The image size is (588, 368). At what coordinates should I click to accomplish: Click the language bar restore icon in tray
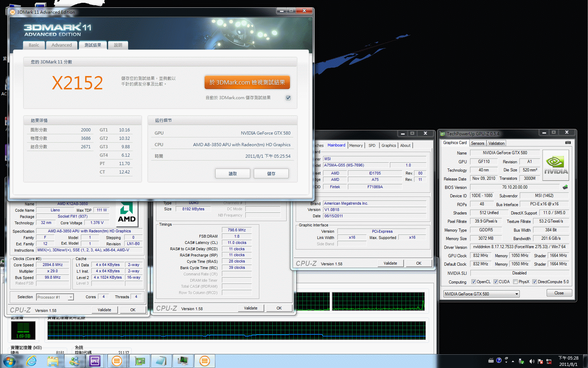[506, 358]
